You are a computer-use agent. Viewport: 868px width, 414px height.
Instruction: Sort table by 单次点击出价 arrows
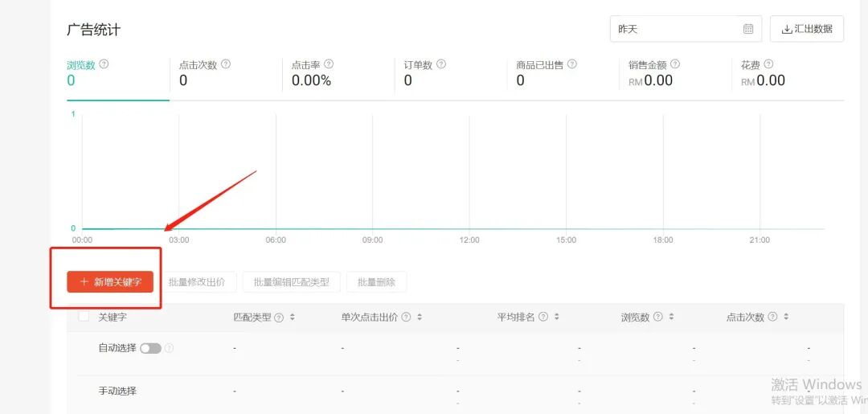[420, 318]
